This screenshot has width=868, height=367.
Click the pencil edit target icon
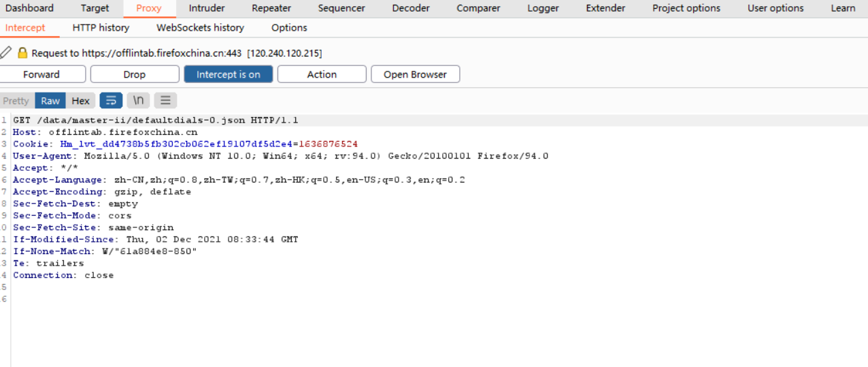click(x=6, y=52)
